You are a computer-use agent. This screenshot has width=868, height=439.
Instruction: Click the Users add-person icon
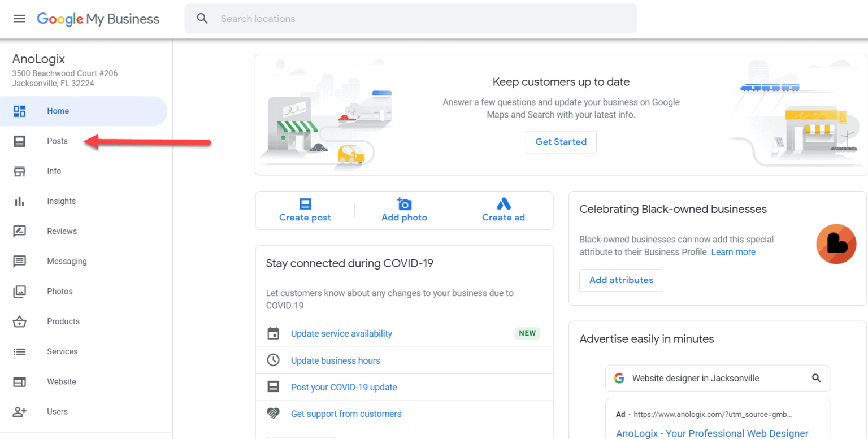coord(20,411)
